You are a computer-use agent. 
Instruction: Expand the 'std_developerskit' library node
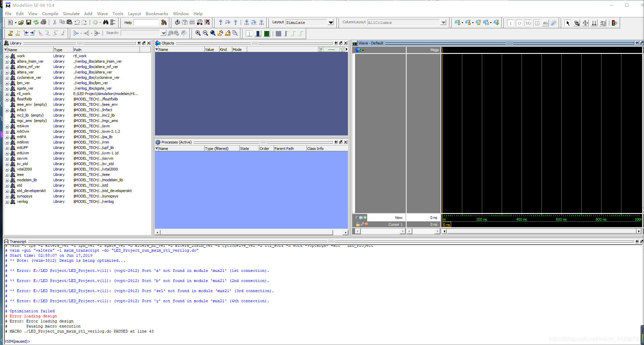7,191
